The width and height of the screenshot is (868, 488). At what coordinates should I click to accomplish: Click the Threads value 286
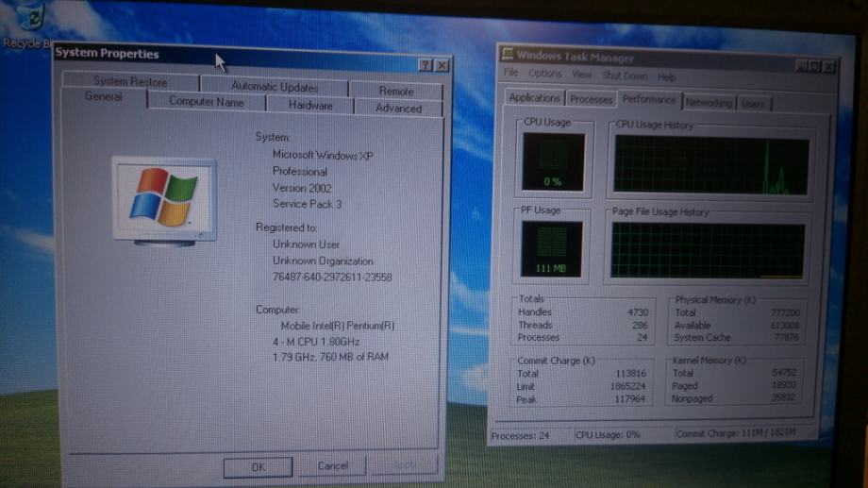[640, 325]
